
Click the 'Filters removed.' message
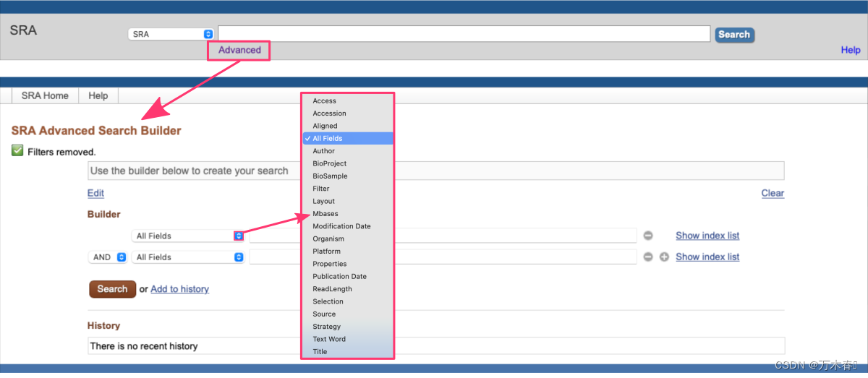tap(61, 152)
